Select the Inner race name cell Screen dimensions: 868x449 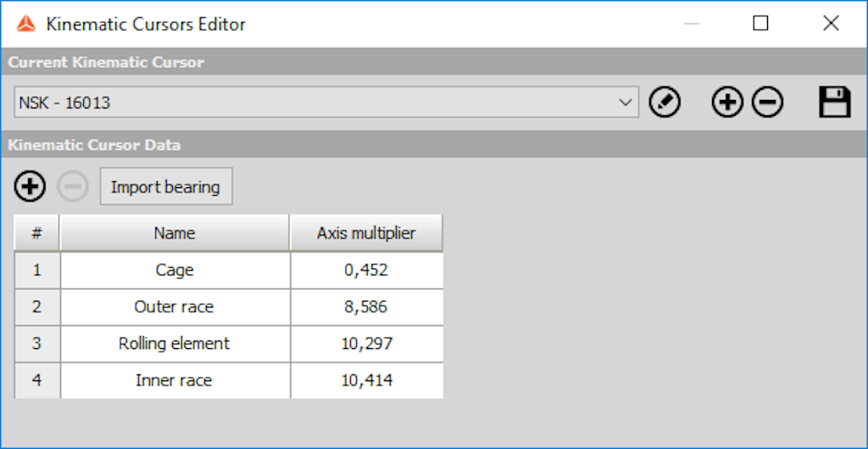175,380
